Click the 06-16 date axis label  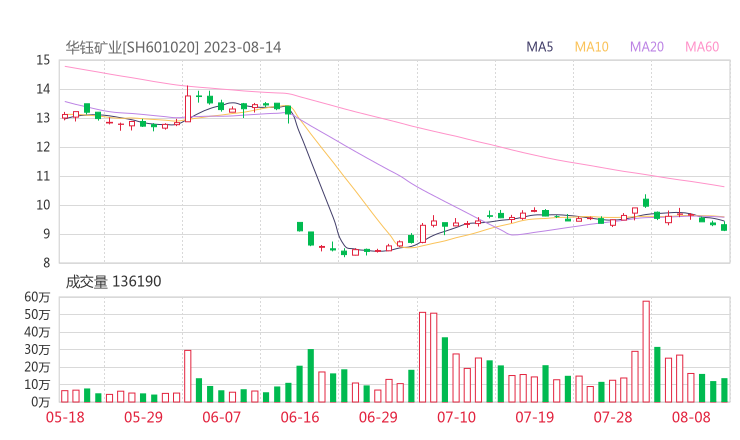(300, 417)
